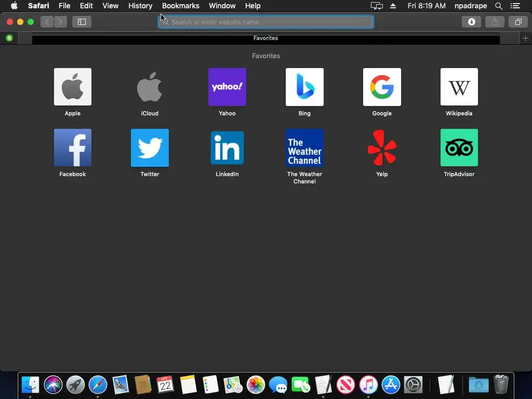The image size is (532, 399).
Task: Open the Window menu
Action: [x=222, y=6]
